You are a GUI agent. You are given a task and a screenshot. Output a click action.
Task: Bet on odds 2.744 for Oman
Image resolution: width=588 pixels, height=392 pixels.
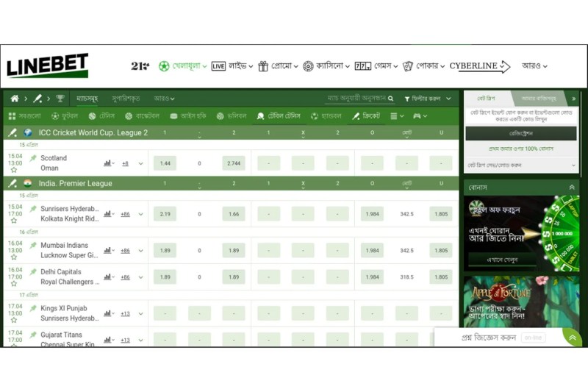tap(234, 163)
